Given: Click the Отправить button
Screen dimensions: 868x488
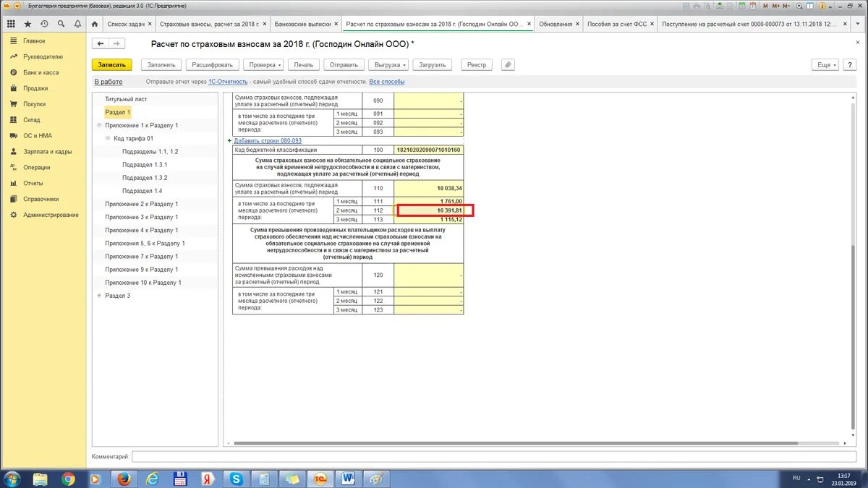Looking at the screenshot, I should [x=344, y=64].
